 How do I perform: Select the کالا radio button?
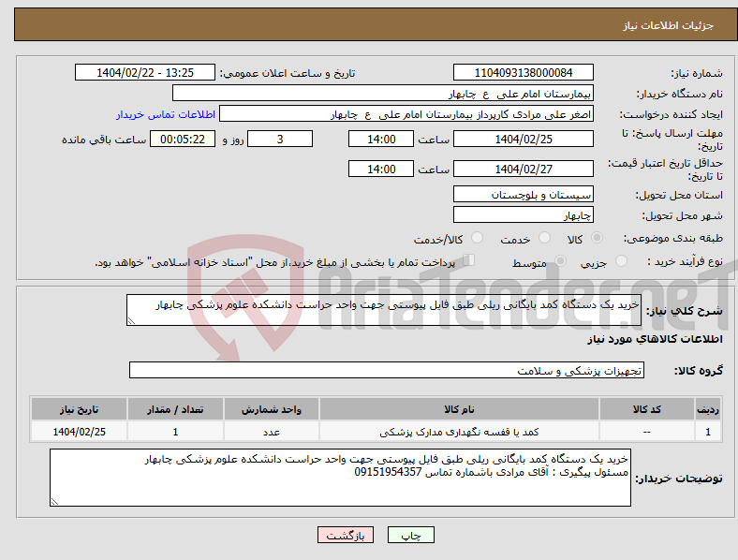597,238
